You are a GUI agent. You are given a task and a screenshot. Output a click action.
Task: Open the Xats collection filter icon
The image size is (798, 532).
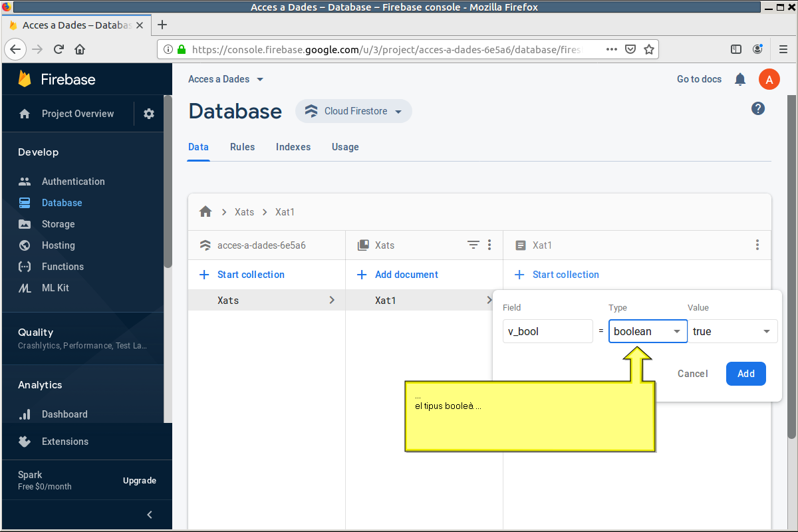pos(473,245)
